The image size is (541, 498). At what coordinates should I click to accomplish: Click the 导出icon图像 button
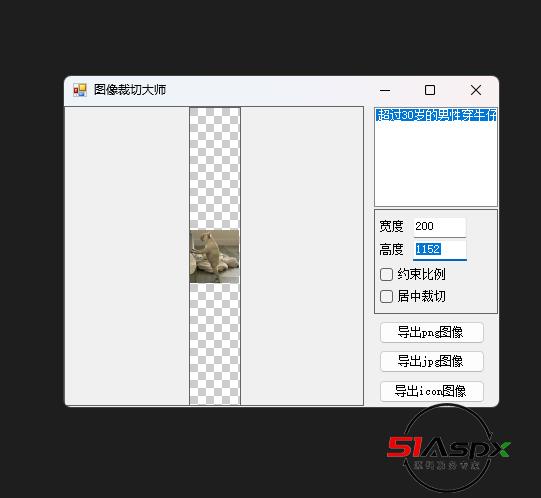click(x=432, y=391)
